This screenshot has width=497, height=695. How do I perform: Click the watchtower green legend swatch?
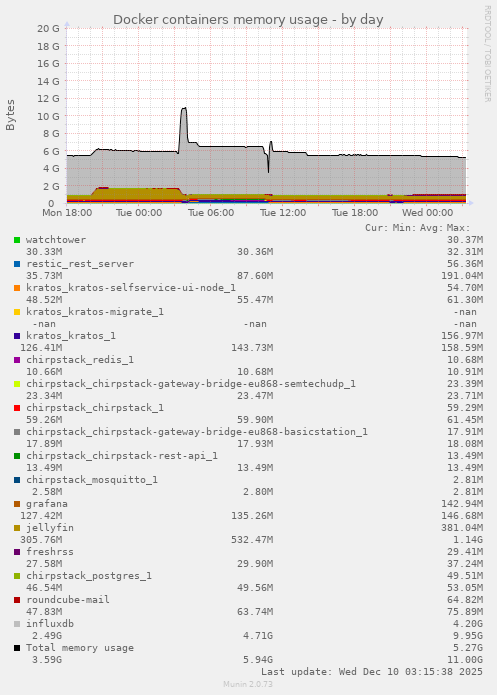(17, 240)
